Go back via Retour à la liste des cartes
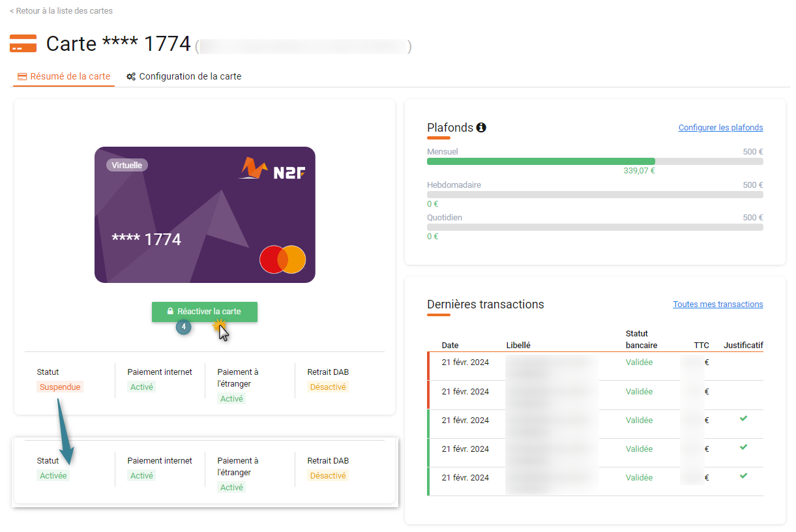The width and height of the screenshot is (796, 532). tap(61, 11)
